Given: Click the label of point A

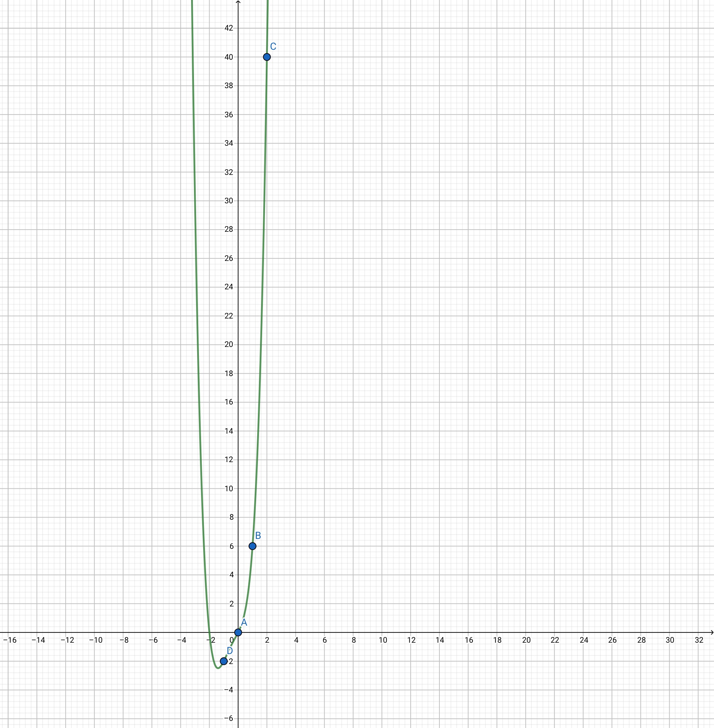Looking at the screenshot, I should point(244,622).
